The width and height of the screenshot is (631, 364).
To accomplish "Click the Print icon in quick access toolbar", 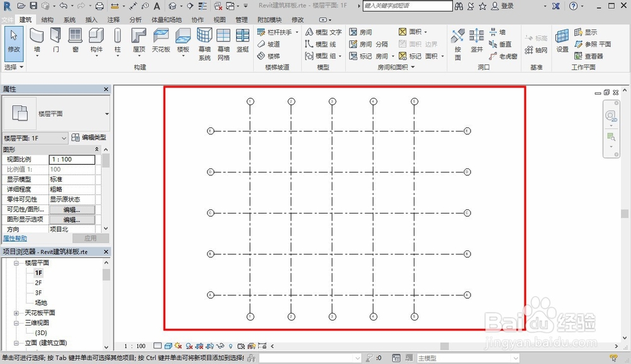I will (x=100, y=6).
